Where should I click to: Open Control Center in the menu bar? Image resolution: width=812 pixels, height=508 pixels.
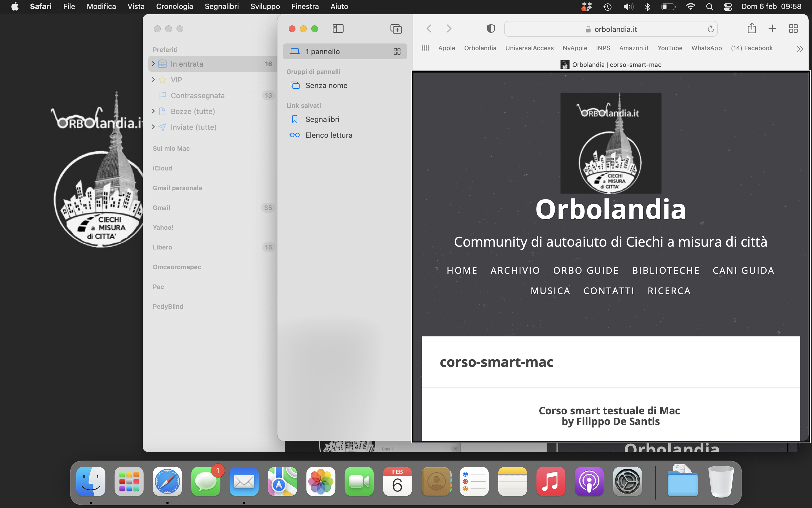click(x=728, y=6)
